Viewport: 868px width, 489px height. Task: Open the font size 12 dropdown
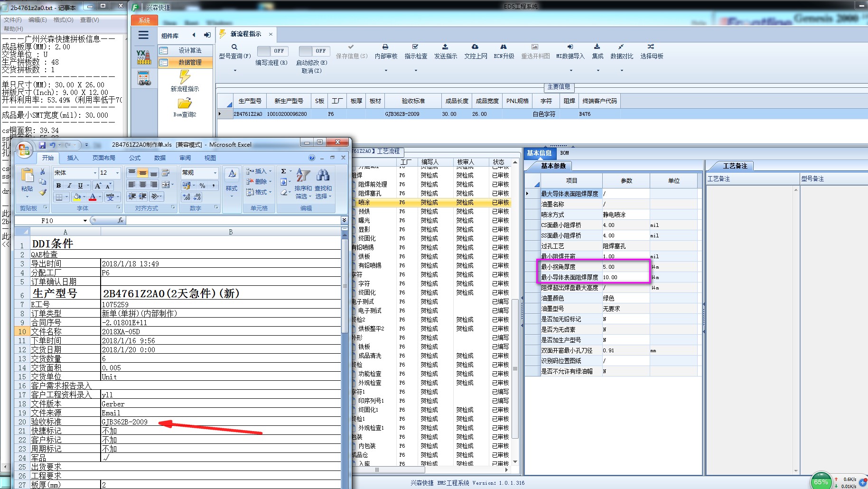pyautogui.click(x=117, y=173)
